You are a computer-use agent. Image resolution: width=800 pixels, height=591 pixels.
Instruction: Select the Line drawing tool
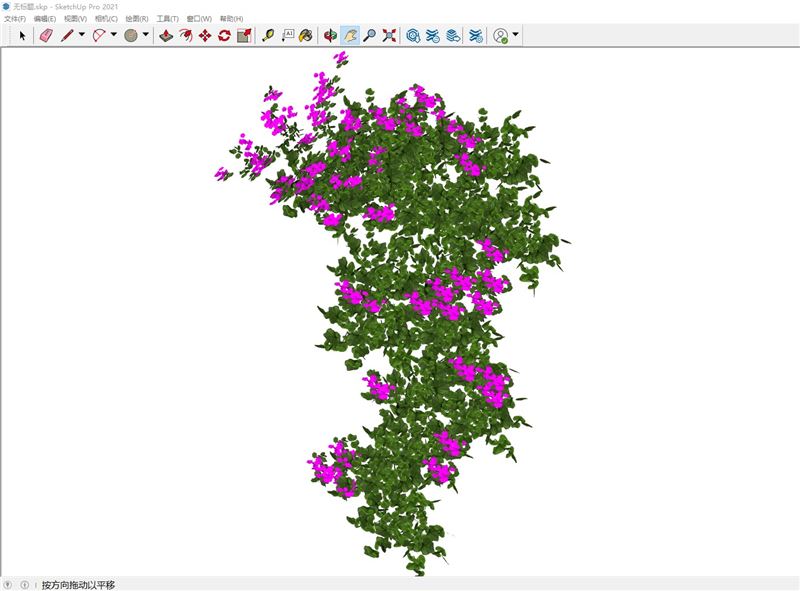tap(66, 36)
